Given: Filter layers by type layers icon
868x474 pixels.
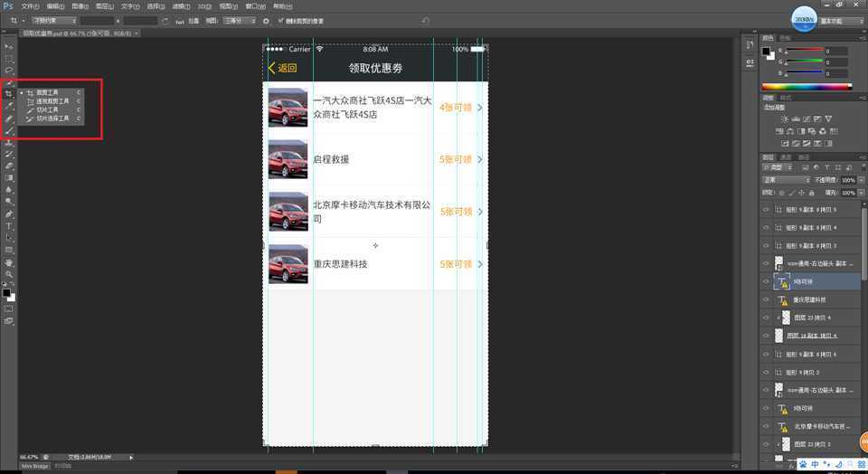Looking at the screenshot, I should [x=827, y=167].
